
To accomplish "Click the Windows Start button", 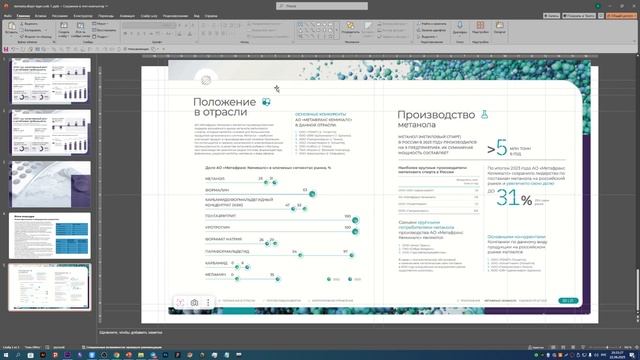I will click(x=6, y=356).
